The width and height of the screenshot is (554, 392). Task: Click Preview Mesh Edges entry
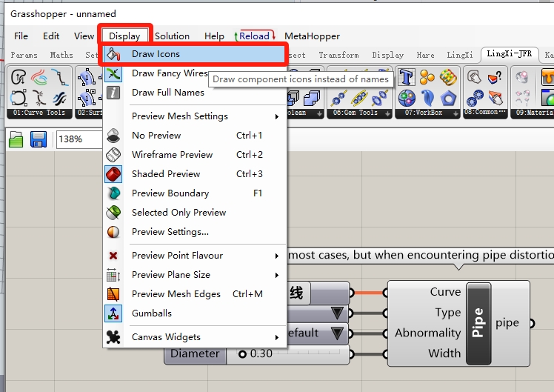(x=194, y=294)
